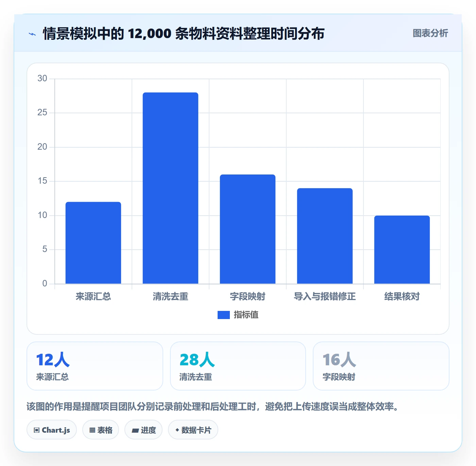This screenshot has height=466, width=476.
Task: Click the Chart.js tag chip
Action: [x=52, y=430]
